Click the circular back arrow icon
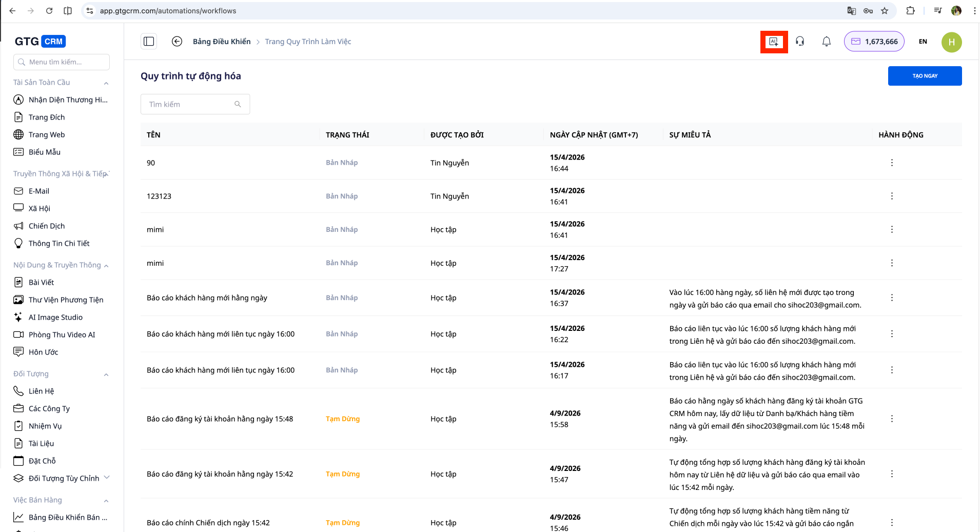 [x=177, y=42]
